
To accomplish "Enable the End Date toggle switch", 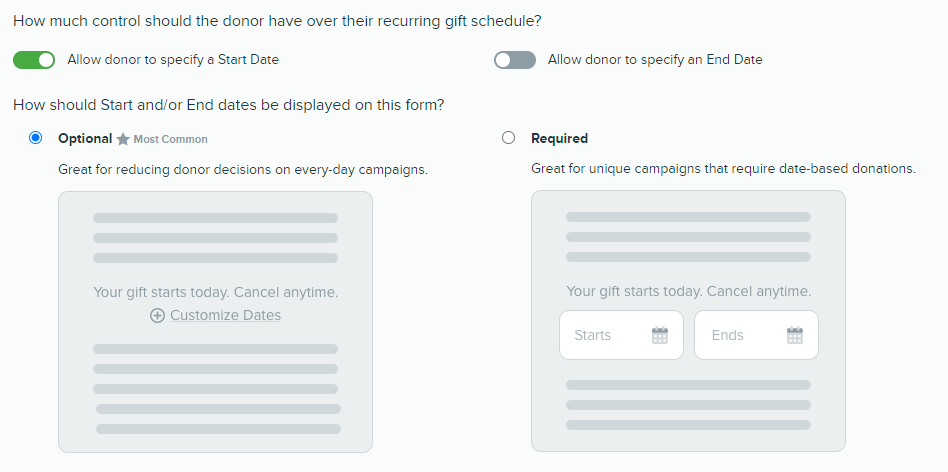I will click(515, 60).
